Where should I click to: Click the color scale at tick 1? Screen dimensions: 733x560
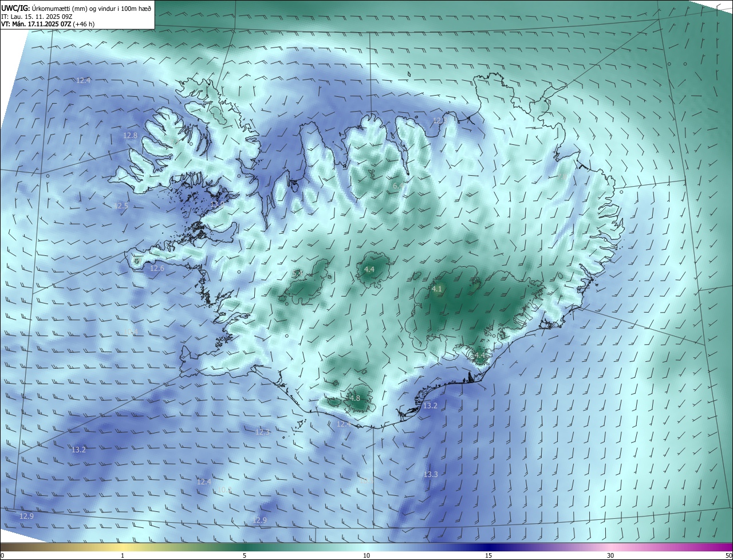(123, 555)
